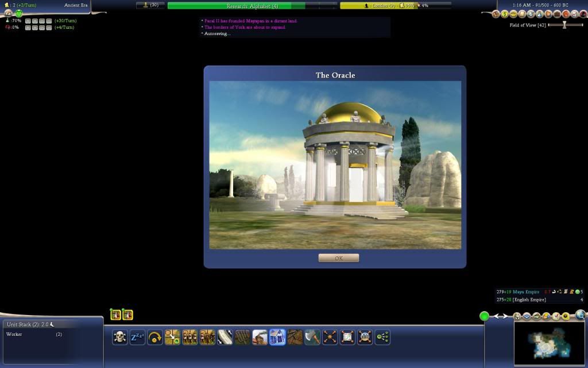This screenshot has height=368, width=588.
Task: Select the white road route-to action
Action: point(225,337)
